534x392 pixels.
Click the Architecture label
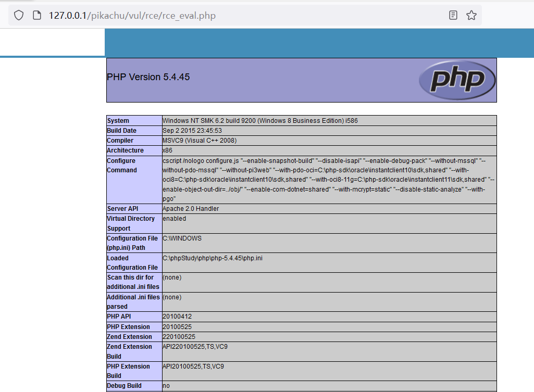[x=125, y=150]
